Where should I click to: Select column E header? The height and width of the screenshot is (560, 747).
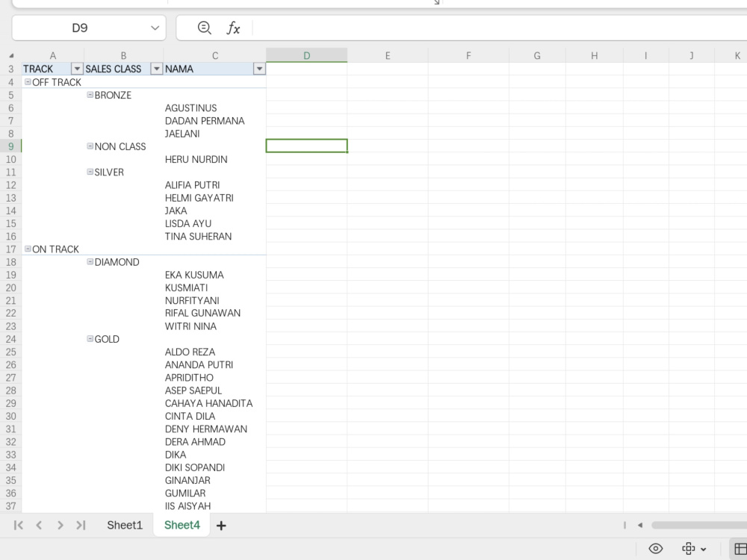click(388, 56)
